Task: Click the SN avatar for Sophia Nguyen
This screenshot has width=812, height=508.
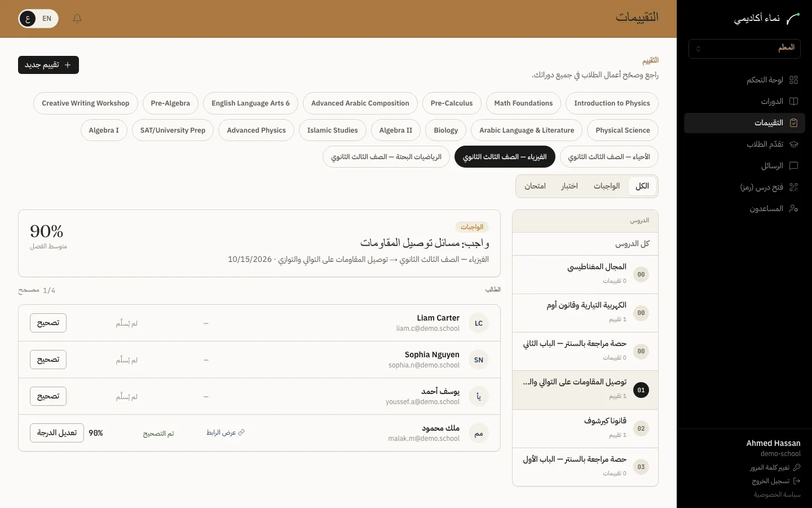Action: coord(479,360)
